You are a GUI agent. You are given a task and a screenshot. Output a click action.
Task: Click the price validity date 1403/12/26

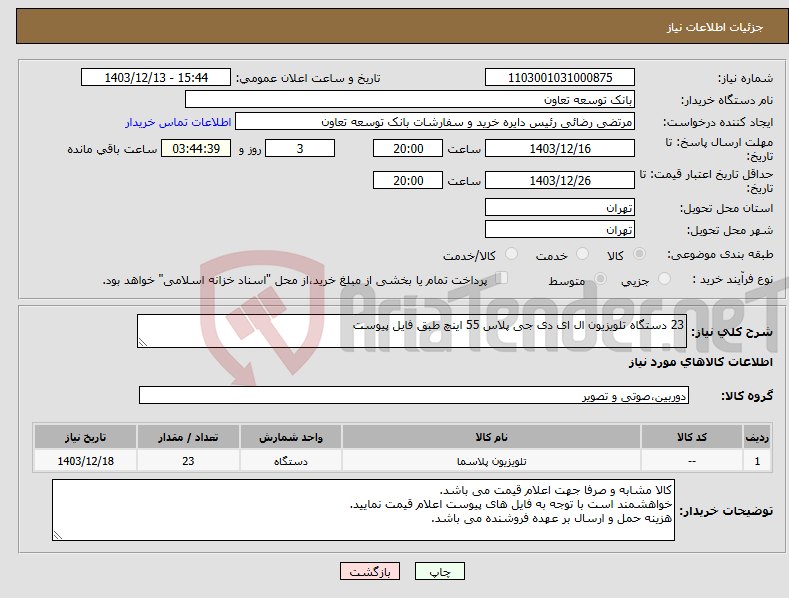tap(560, 180)
